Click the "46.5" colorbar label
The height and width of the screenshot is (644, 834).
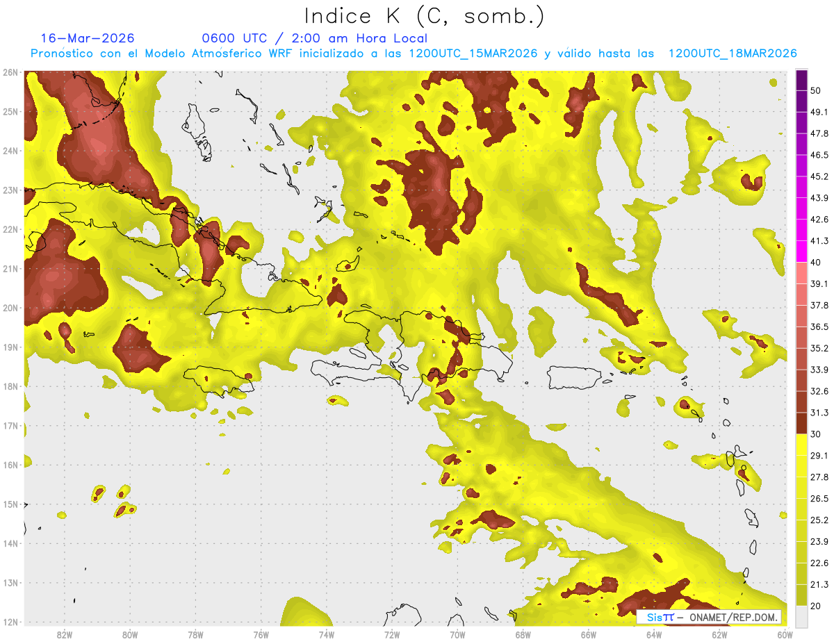pyautogui.click(x=819, y=155)
